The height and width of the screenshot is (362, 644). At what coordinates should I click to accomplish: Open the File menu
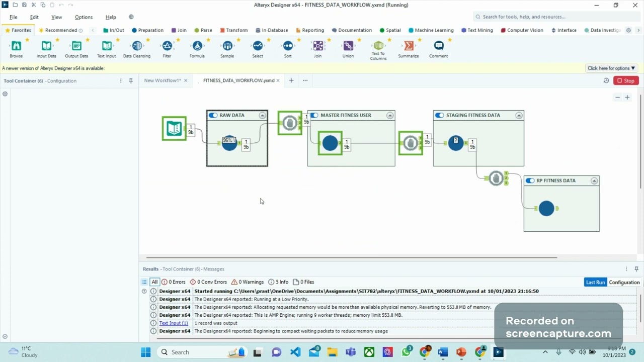coord(14,17)
